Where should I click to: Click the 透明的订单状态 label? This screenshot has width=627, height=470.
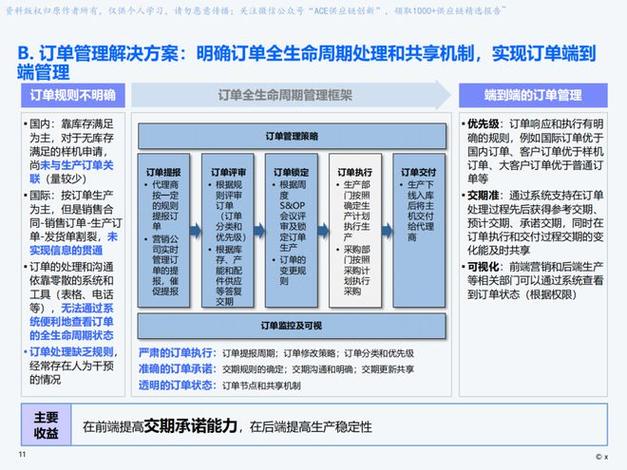177,385
